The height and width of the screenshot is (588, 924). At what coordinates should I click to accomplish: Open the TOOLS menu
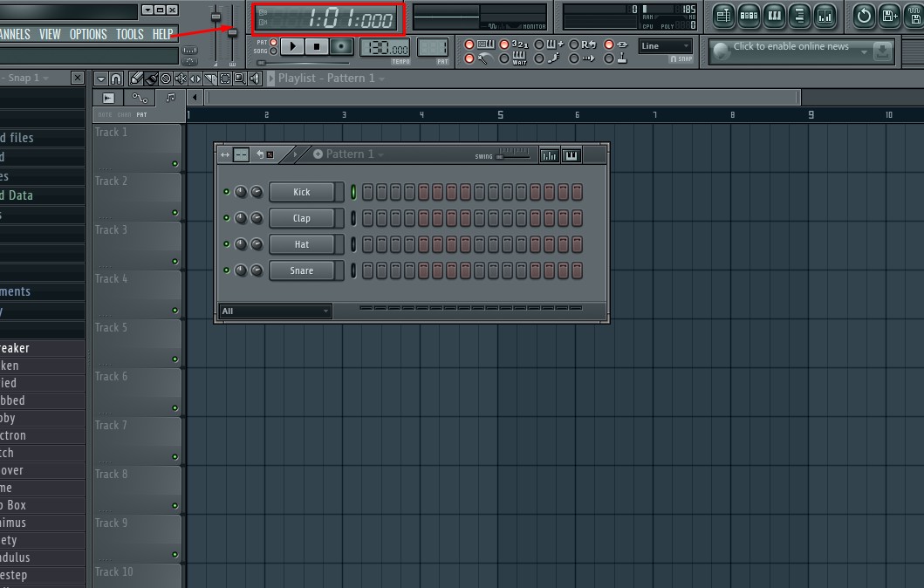click(129, 34)
